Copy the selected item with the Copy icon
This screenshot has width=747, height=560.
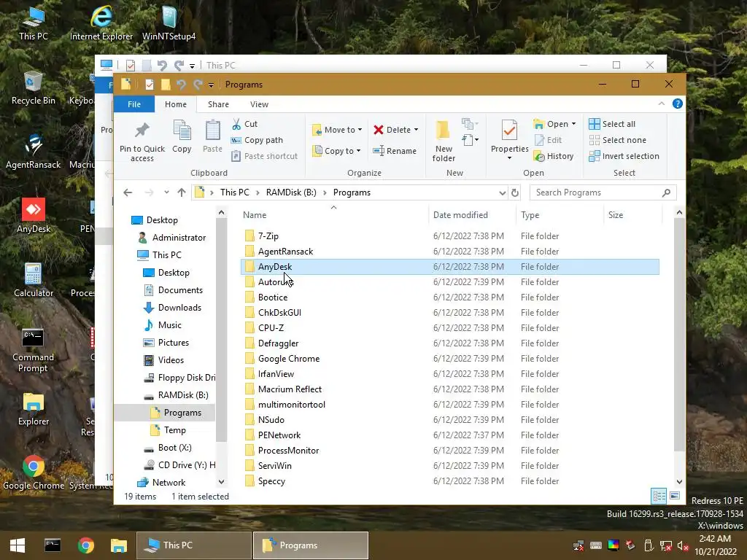click(182, 136)
